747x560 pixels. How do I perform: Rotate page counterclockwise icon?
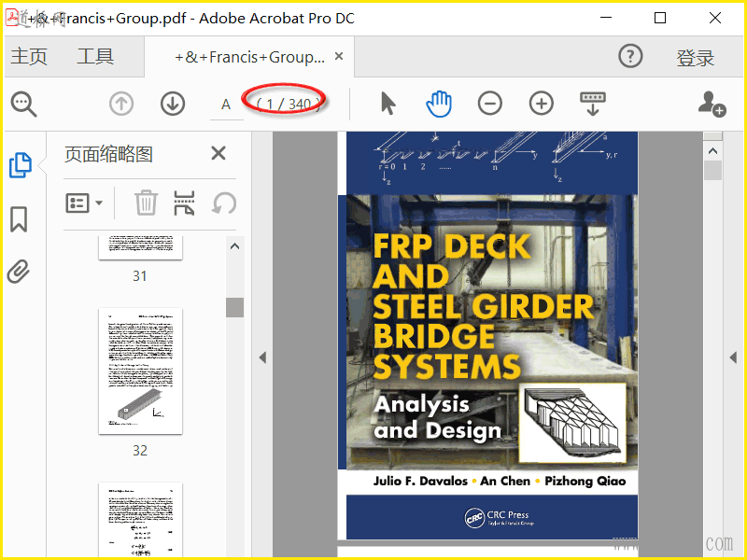click(x=224, y=203)
